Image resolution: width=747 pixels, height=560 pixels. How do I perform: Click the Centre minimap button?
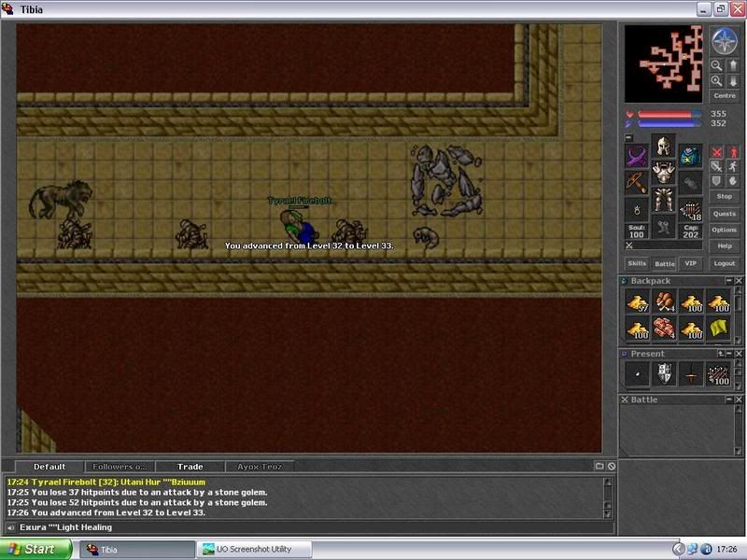click(x=725, y=96)
